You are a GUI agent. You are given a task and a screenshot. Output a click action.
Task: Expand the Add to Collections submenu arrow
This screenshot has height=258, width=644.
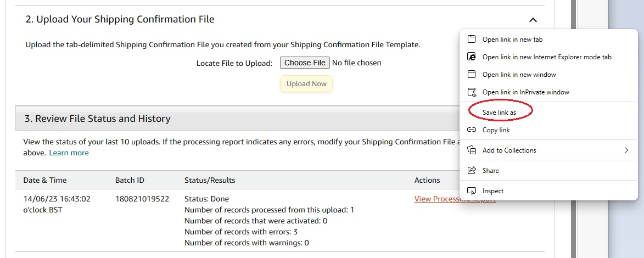pyautogui.click(x=626, y=150)
